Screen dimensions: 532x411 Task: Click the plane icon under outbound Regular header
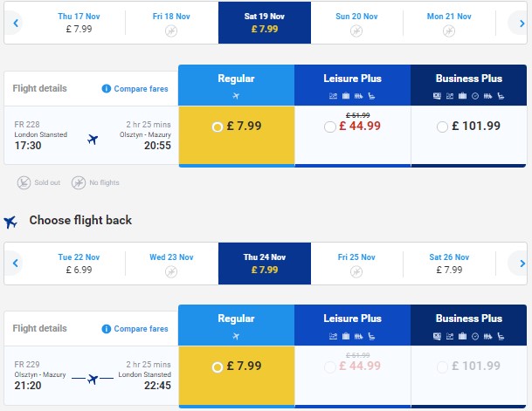point(236,96)
